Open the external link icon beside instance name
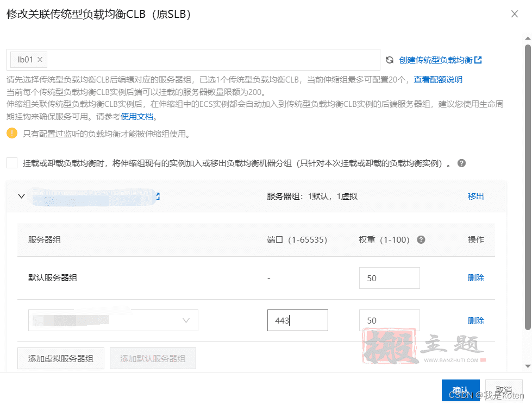The width and height of the screenshot is (532, 405). tap(158, 196)
